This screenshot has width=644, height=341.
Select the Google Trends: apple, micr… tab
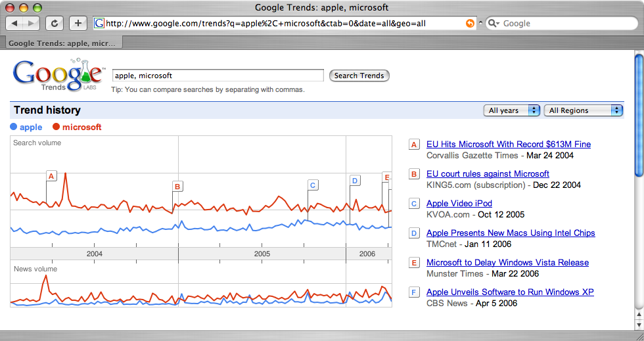62,43
